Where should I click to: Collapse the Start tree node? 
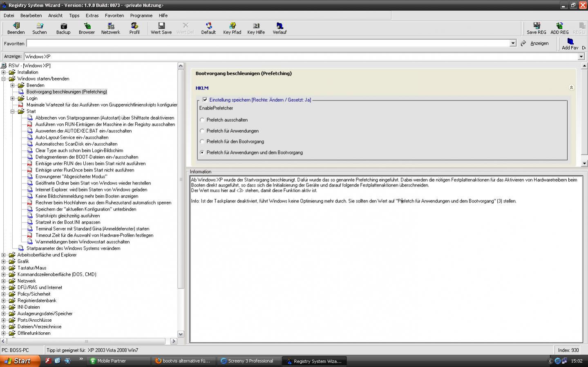[x=13, y=111]
